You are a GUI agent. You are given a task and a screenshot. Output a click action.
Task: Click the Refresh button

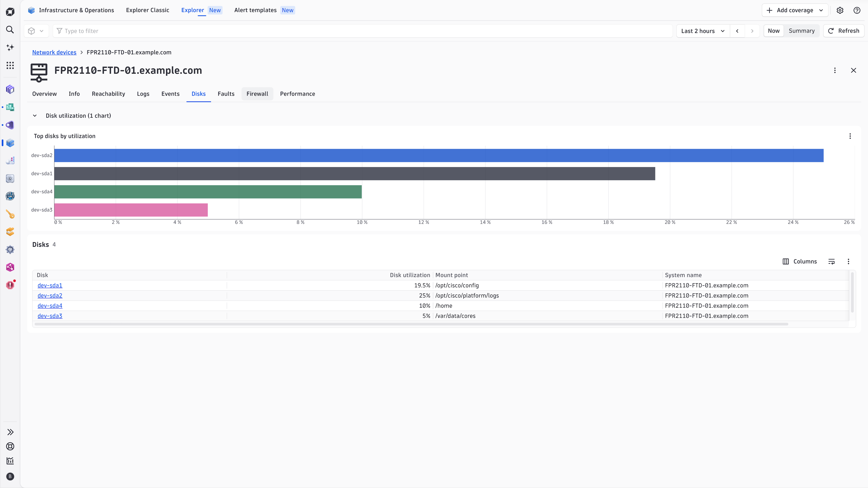(x=844, y=31)
